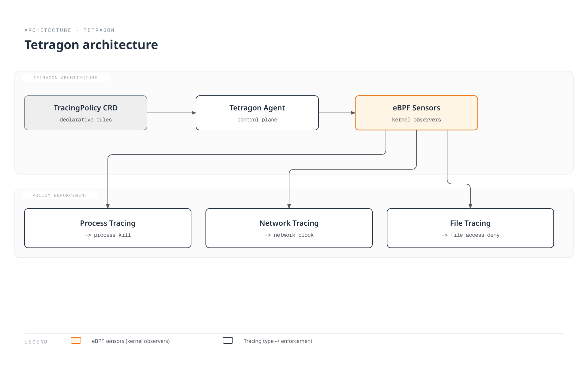
Task: Select the eBPF Sensors node
Action: 417,113
